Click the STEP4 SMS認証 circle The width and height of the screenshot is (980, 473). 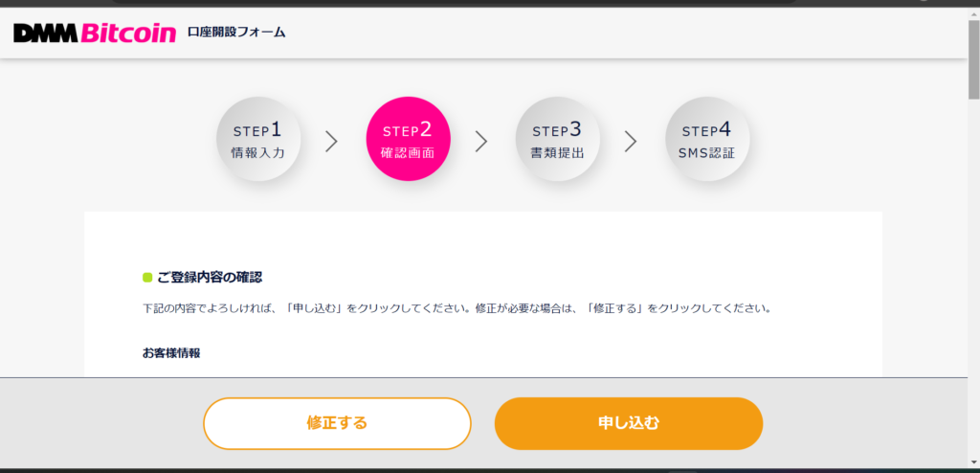pyautogui.click(x=707, y=139)
